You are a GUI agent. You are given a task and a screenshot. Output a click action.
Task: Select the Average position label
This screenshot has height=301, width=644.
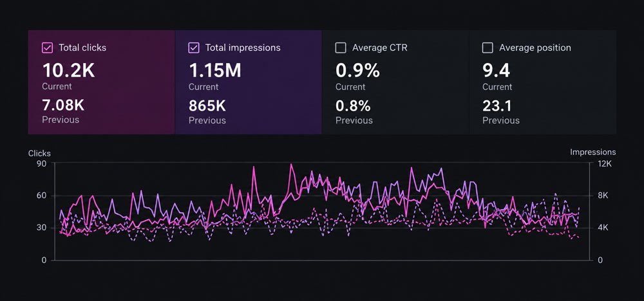535,48
